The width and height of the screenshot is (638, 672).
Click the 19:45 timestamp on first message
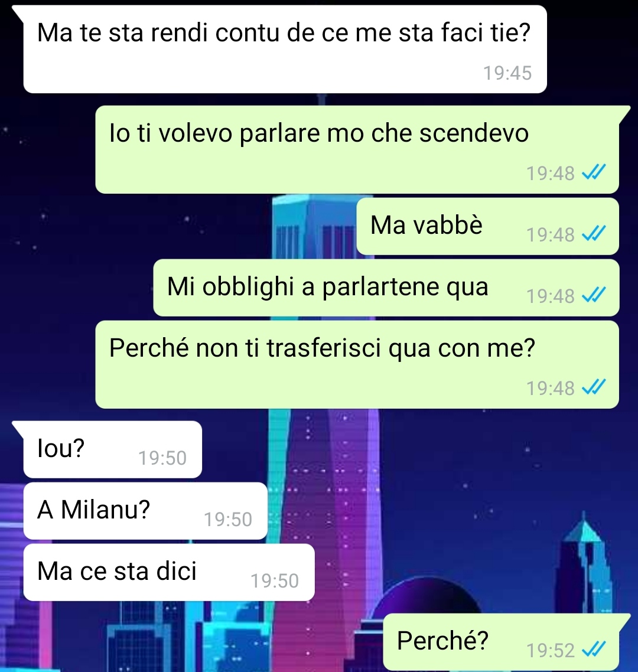[x=507, y=73]
